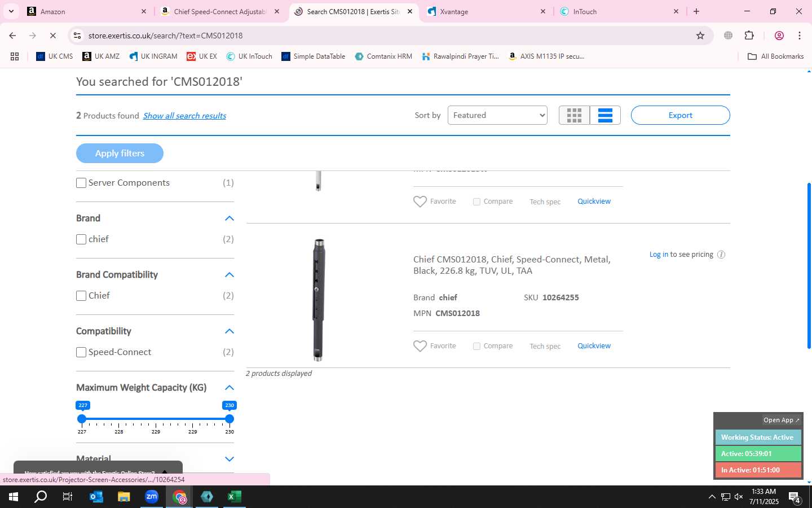Check the Server Components filter
The image size is (812, 508).
81,183
